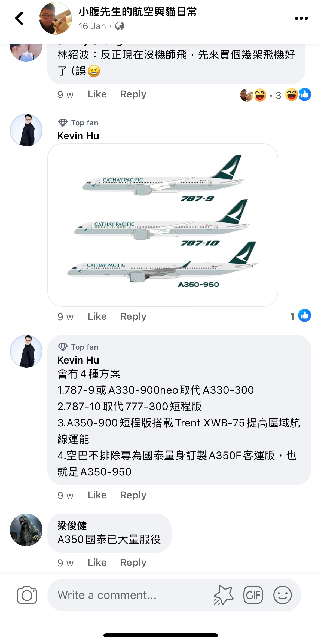The width and height of the screenshot is (321, 644).
Task: Tap the camera icon to attach photo
Action: (27, 595)
